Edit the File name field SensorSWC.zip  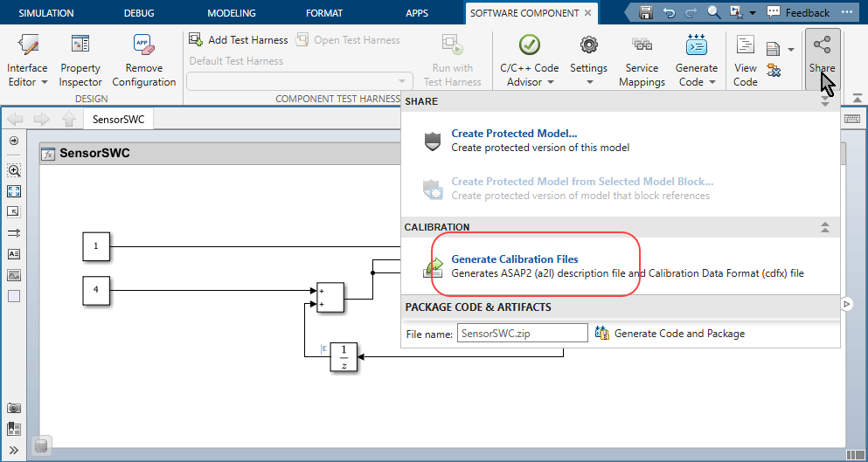[522, 333]
